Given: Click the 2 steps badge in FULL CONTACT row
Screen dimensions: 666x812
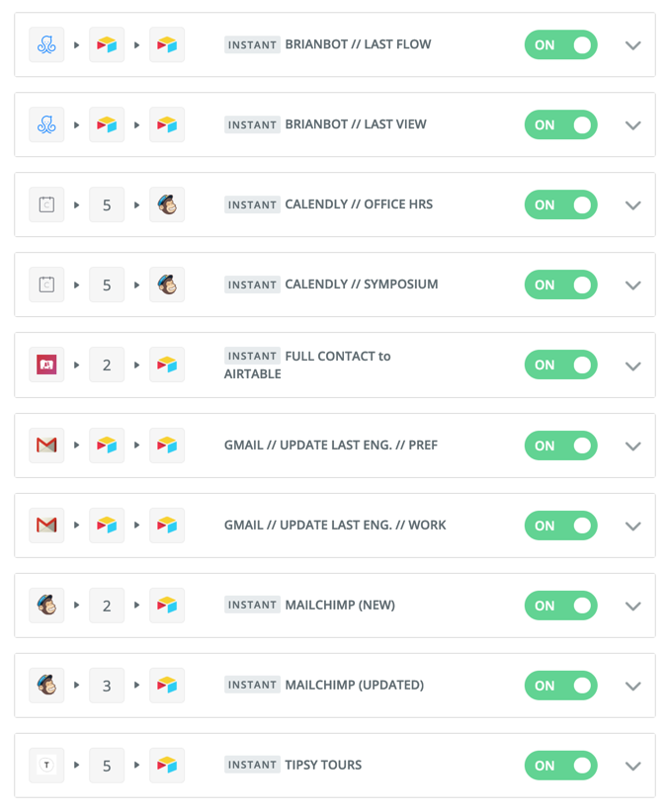Looking at the screenshot, I should click(x=107, y=365).
